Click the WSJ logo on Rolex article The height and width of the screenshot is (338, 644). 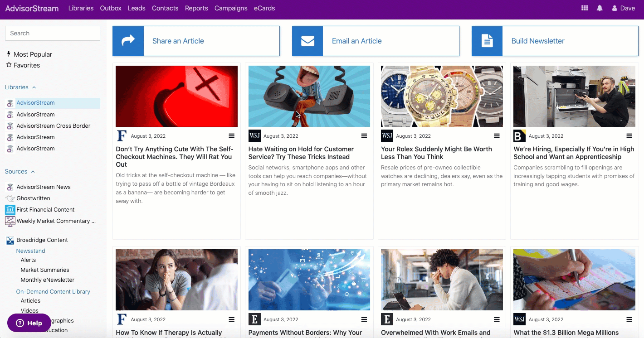click(387, 136)
